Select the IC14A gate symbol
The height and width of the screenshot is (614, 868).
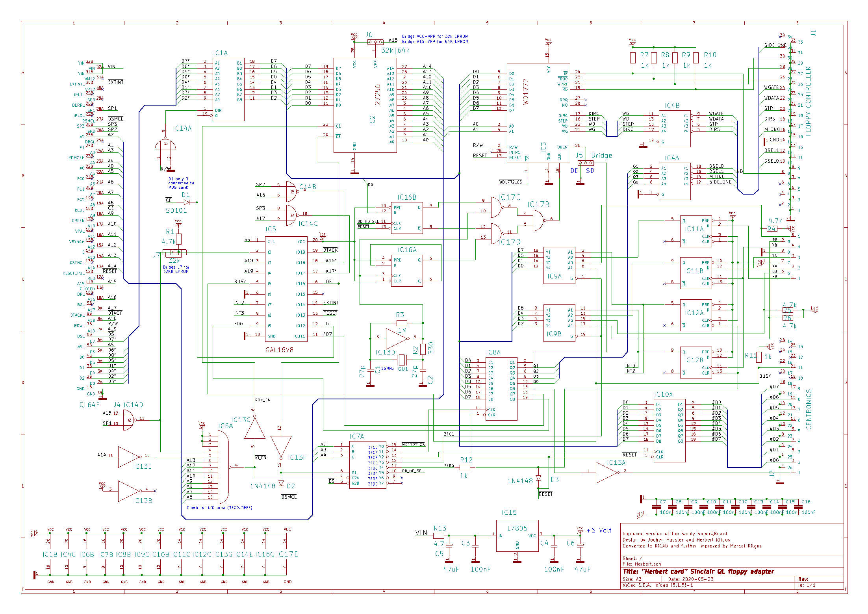point(165,145)
